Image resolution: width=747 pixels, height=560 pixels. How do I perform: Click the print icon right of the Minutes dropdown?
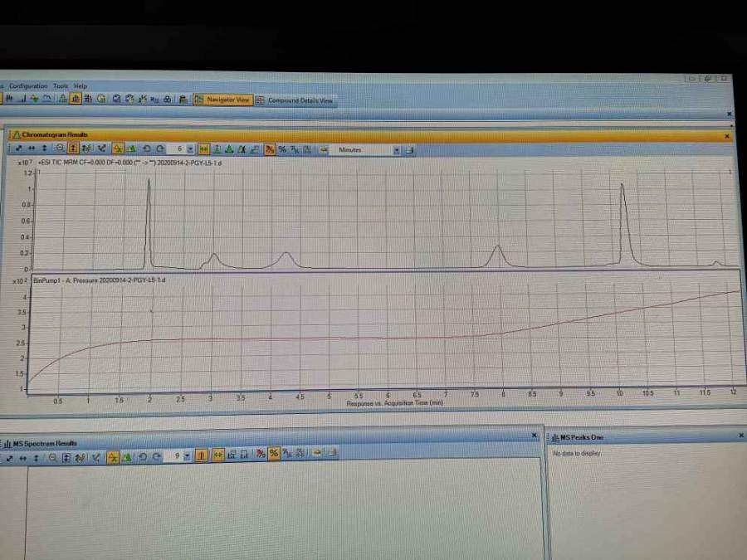click(x=409, y=150)
